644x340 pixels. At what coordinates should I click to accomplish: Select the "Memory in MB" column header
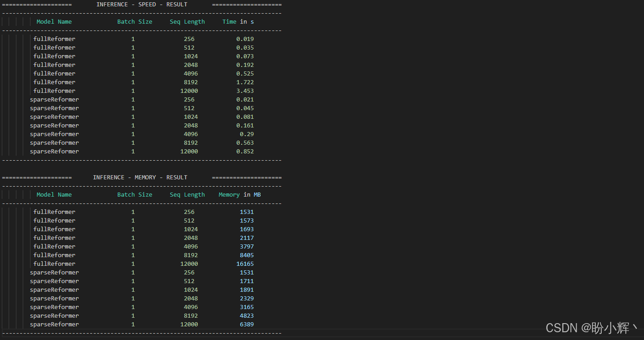pyautogui.click(x=240, y=195)
